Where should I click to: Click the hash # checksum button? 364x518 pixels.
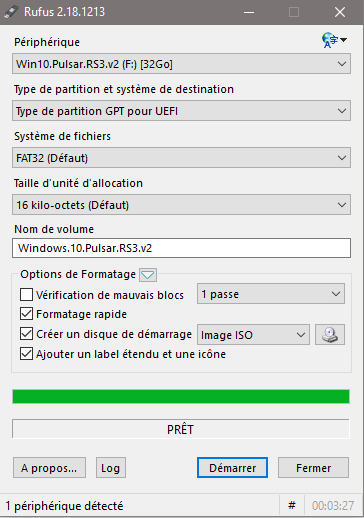292,506
